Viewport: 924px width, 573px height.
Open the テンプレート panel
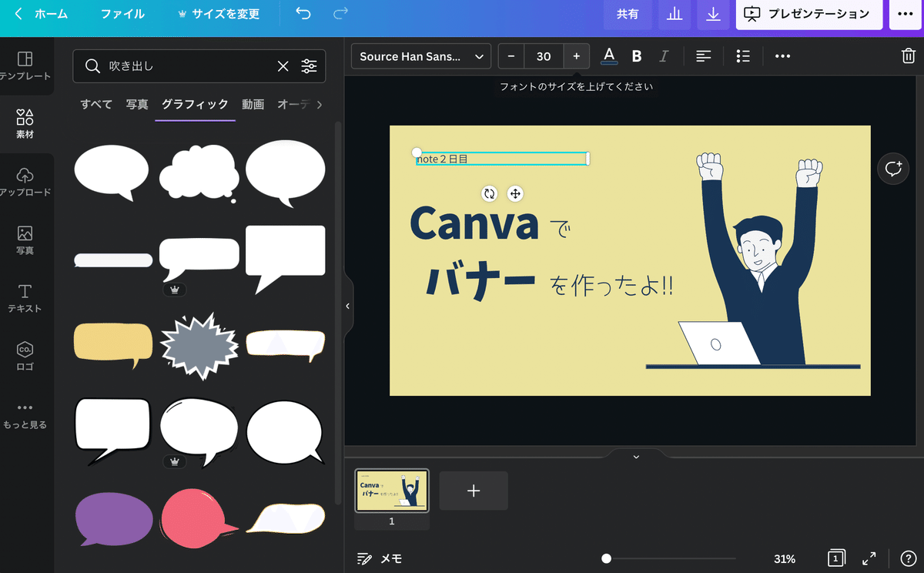pyautogui.click(x=25, y=66)
